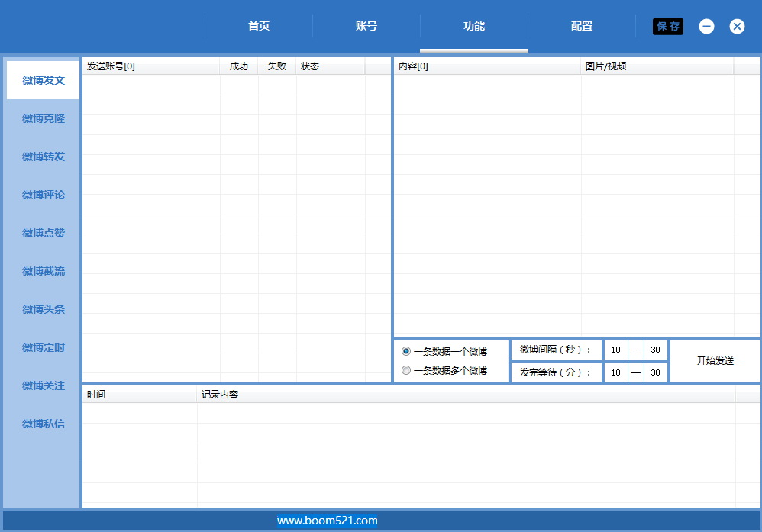This screenshot has width=762, height=532.
Task: Click the 发送账号[0] column header
Action: 151,66
